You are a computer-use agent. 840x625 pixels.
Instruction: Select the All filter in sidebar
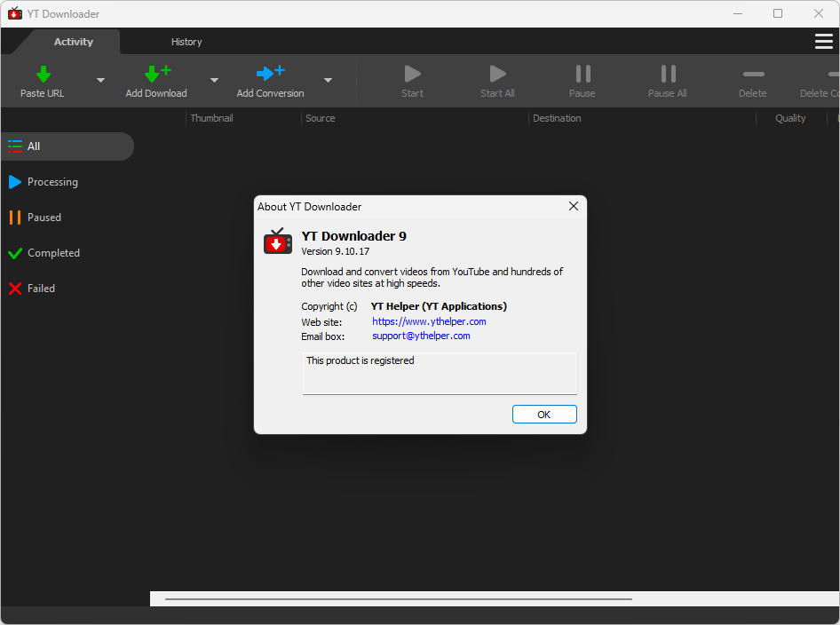tap(67, 146)
